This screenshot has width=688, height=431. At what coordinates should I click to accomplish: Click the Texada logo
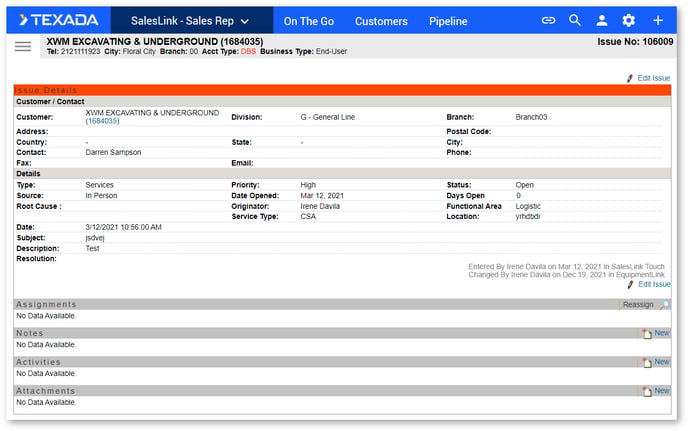click(58, 20)
